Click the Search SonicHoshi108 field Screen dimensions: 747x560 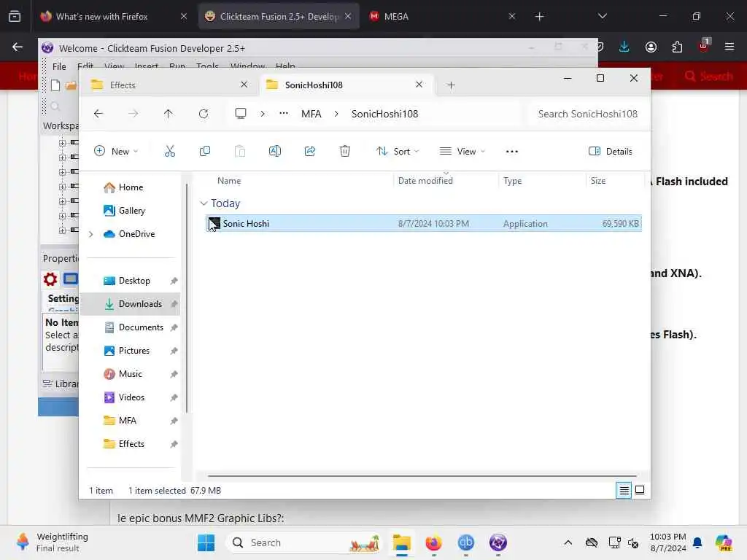(587, 114)
